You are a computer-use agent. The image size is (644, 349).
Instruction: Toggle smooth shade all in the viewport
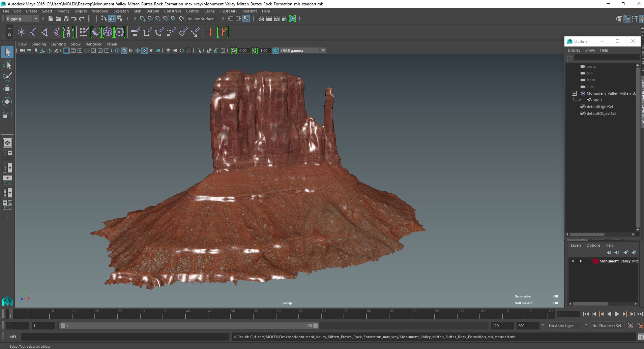(x=124, y=51)
